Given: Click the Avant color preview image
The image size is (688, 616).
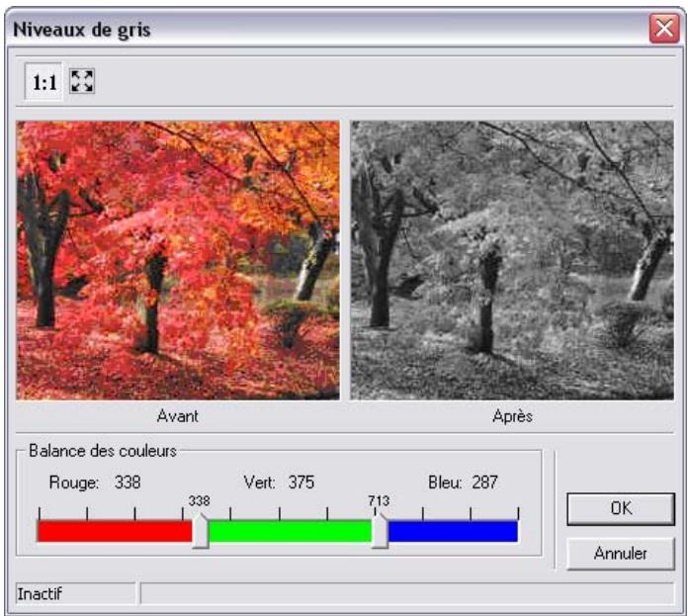Looking at the screenshot, I should pyautogui.click(x=178, y=260).
